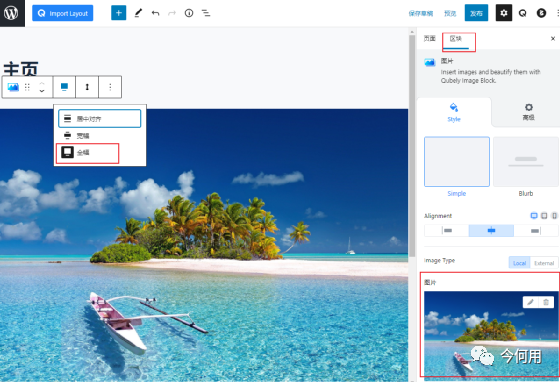Set Image Type to External
560x382 pixels.
544,263
